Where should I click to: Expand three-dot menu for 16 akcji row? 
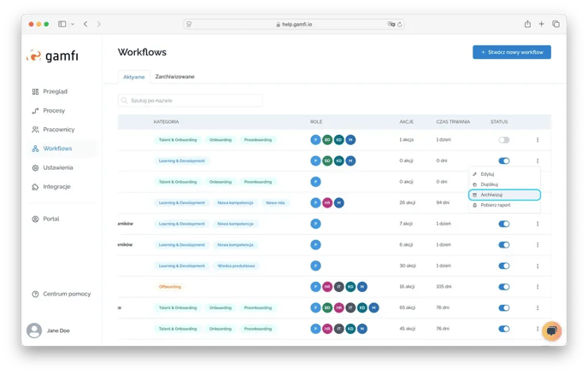[x=538, y=287]
